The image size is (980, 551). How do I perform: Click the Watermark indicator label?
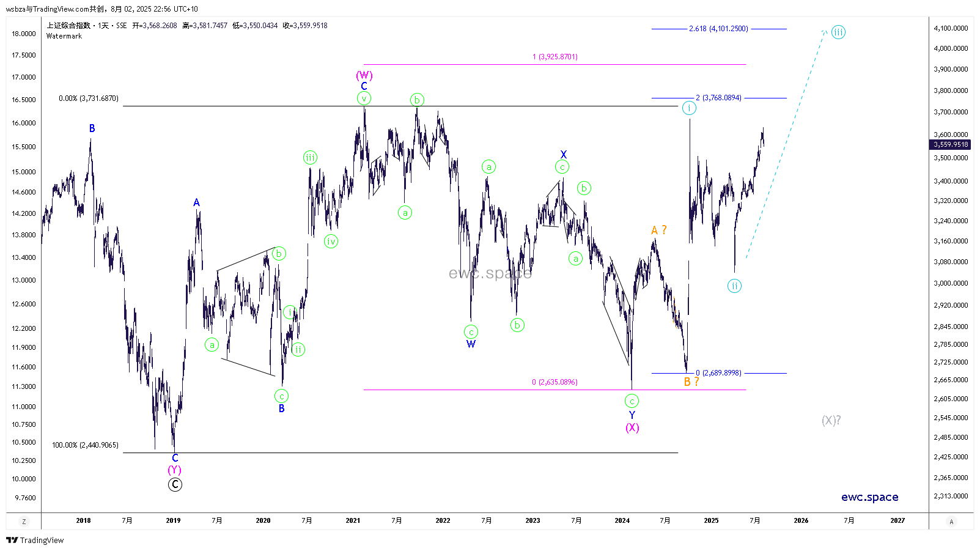pos(64,36)
